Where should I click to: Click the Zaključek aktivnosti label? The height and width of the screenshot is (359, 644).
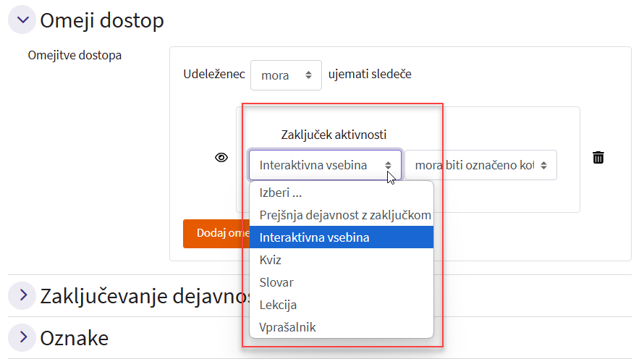[334, 134]
